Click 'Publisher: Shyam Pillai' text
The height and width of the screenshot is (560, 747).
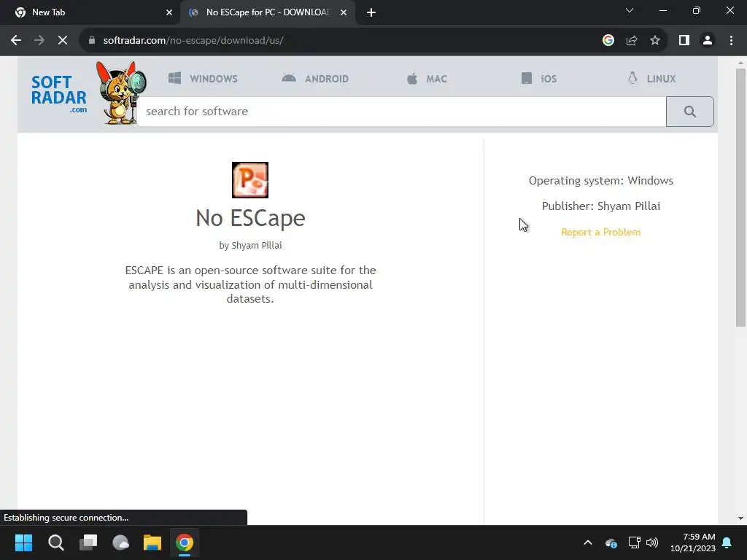[601, 206]
